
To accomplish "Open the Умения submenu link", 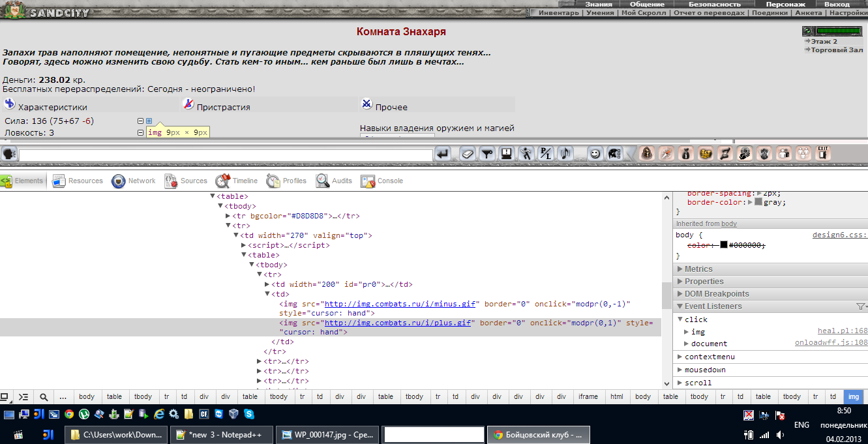I will 600,12.
